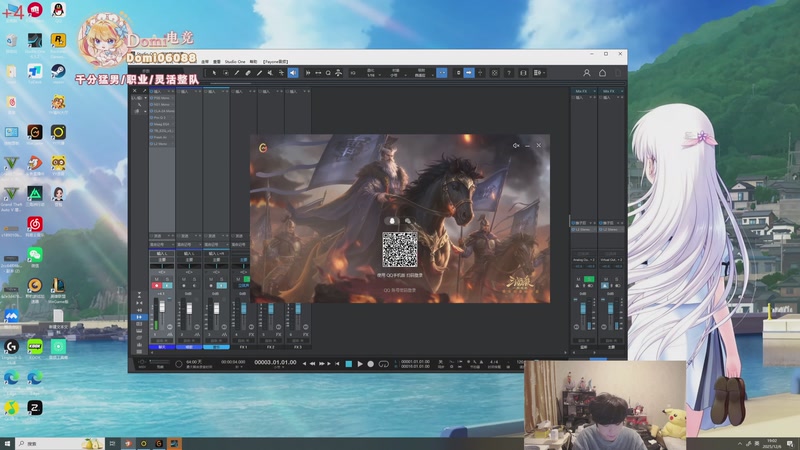The width and height of the screenshot is (800, 450).
Task: Switch to WeChat login icon above QR code
Action: (x=407, y=221)
